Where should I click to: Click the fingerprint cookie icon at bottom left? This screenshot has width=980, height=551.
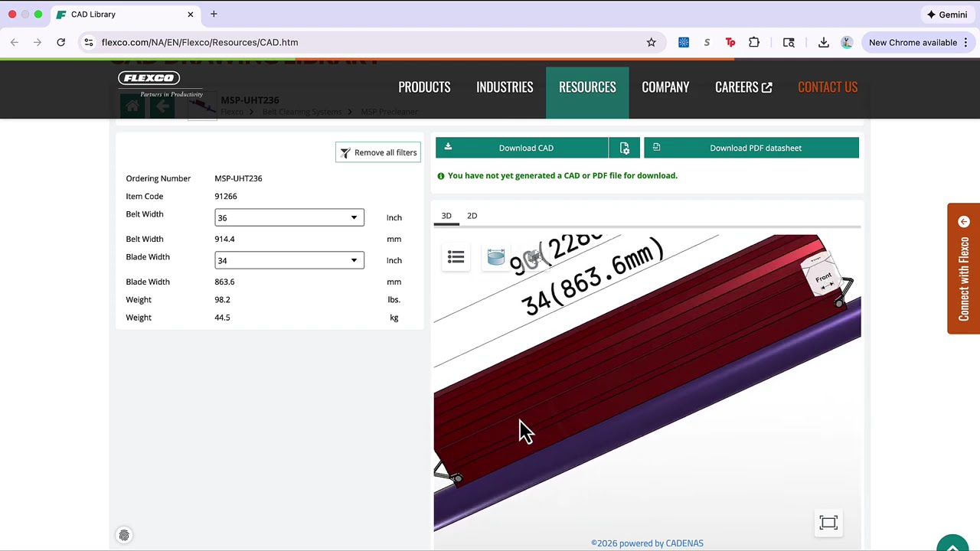point(124,535)
